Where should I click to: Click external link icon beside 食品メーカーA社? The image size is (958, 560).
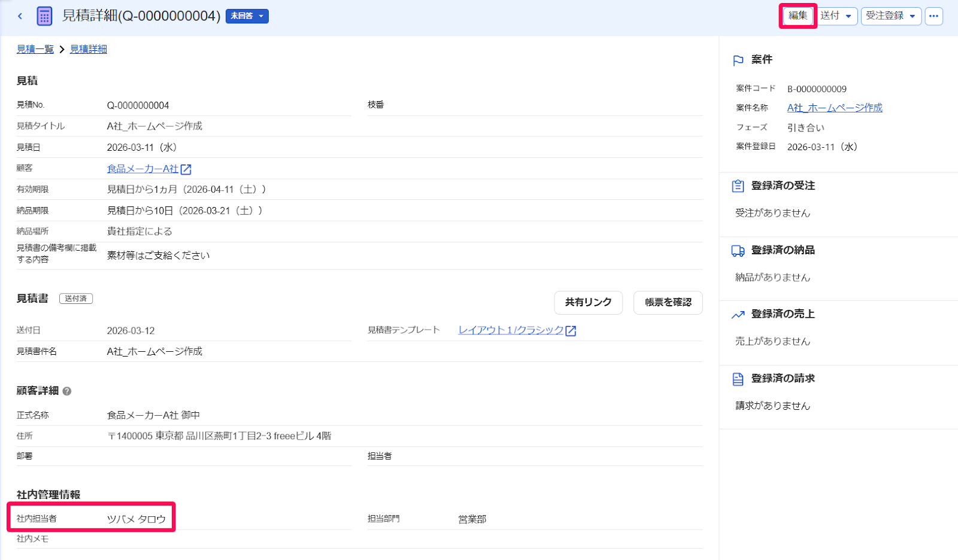tap(186, 169)
